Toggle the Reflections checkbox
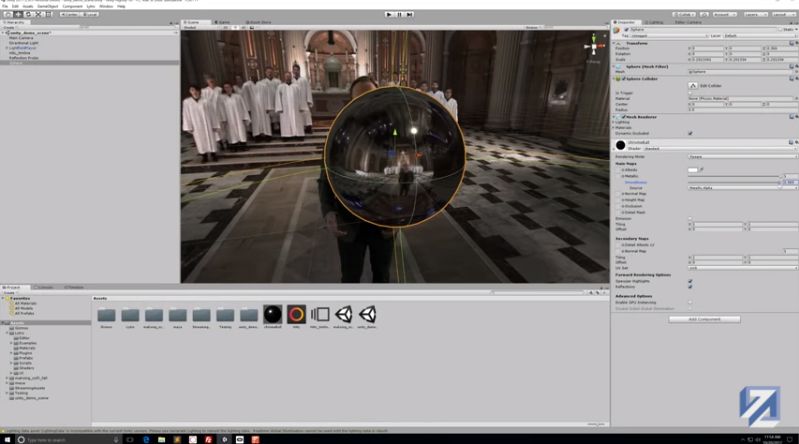Viewport: 799px width, 444px height. (690, 287)
